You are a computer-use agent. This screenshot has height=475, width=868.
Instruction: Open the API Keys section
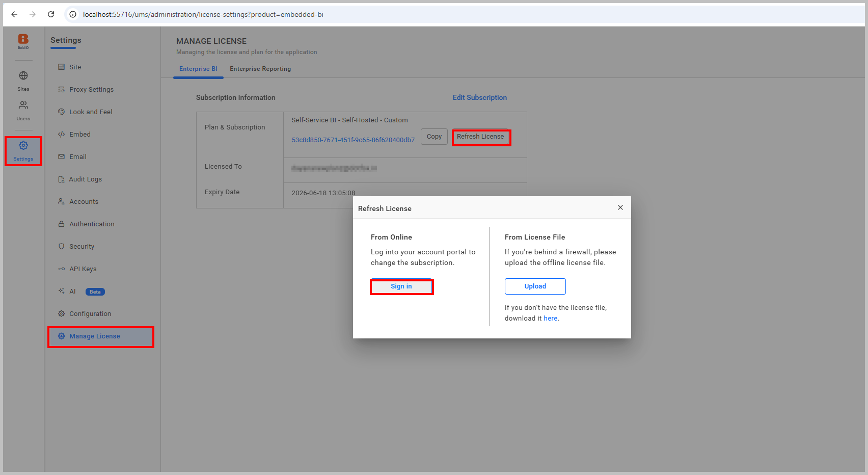83,269
